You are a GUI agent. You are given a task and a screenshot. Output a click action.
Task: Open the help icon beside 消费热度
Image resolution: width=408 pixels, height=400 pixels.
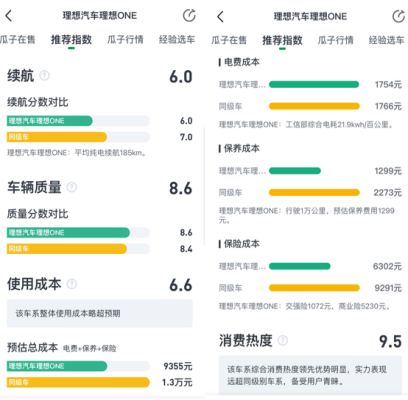[283, 340]
